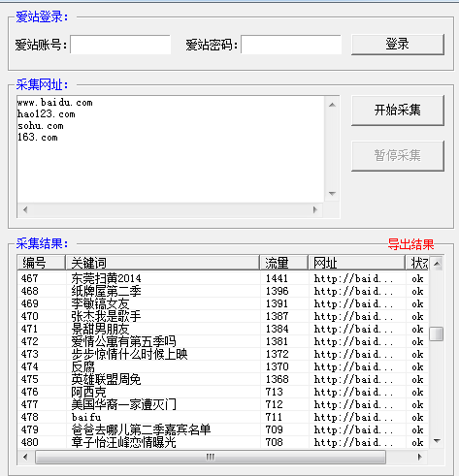Sort by the 流量 column header
The height and width of the screenshot is (476, 459).
tap(284, 263)
